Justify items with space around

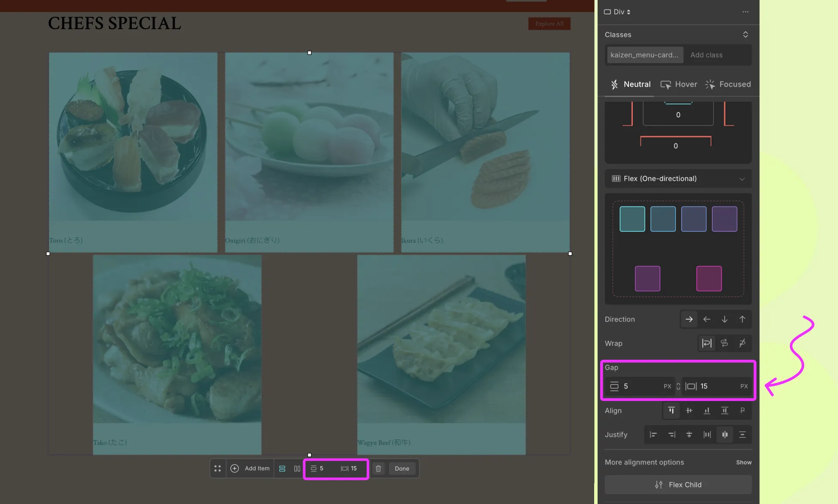coord(725,434)
